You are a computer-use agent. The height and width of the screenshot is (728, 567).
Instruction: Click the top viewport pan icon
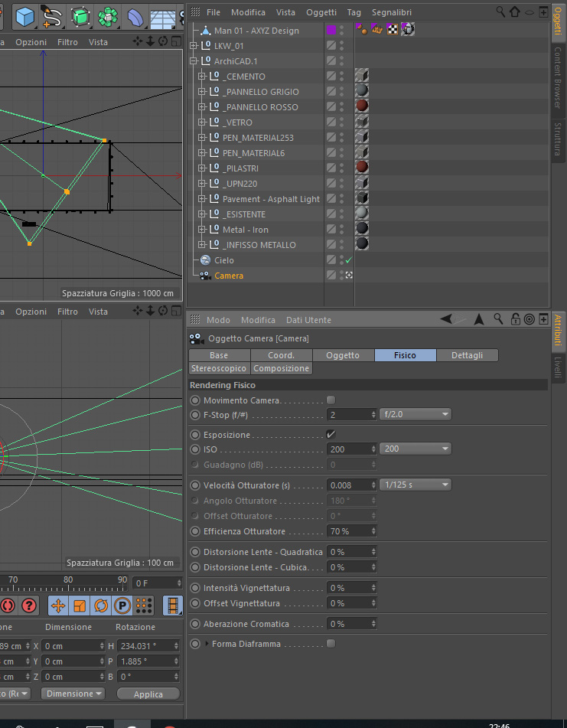point(138,41)
